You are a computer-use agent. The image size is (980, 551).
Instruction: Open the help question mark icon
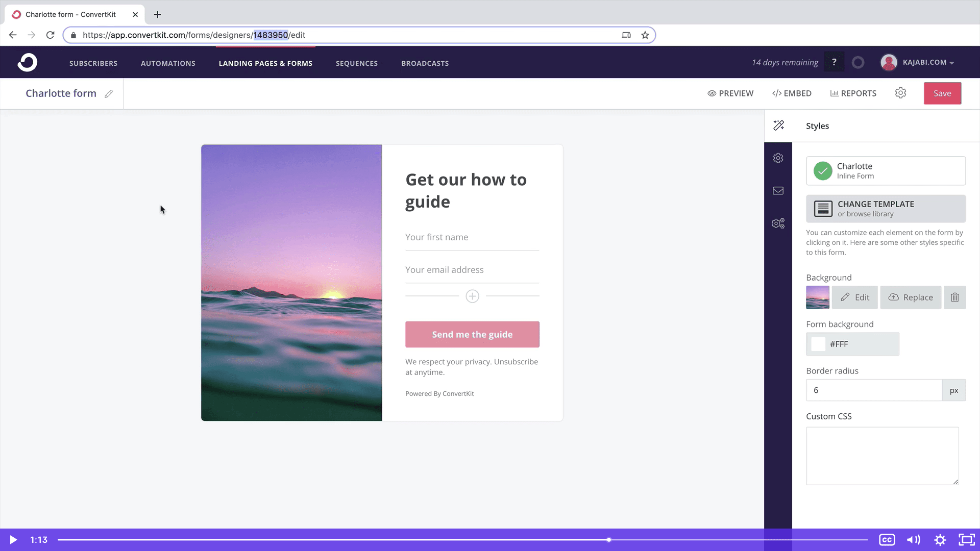834,62
